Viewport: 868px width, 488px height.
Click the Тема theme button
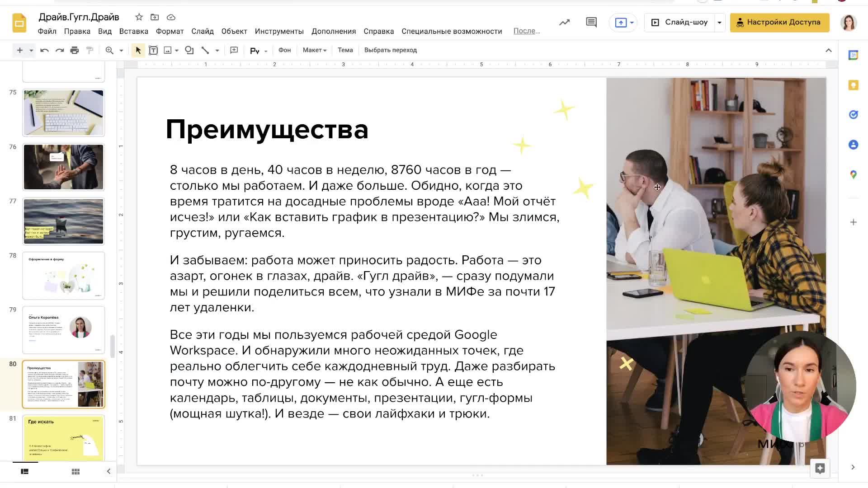[x=345, y=50]
